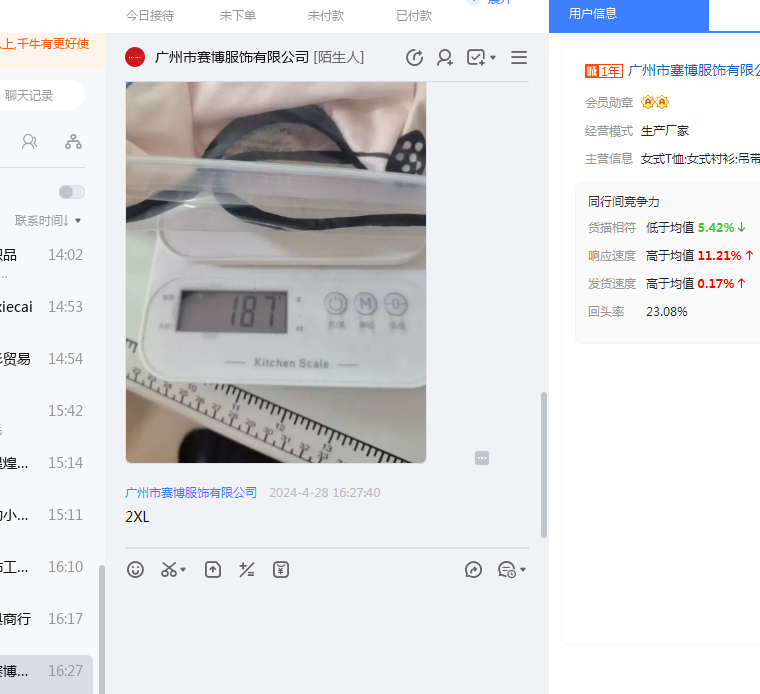Click the yuan payment request icon

(x=281, y=569)
